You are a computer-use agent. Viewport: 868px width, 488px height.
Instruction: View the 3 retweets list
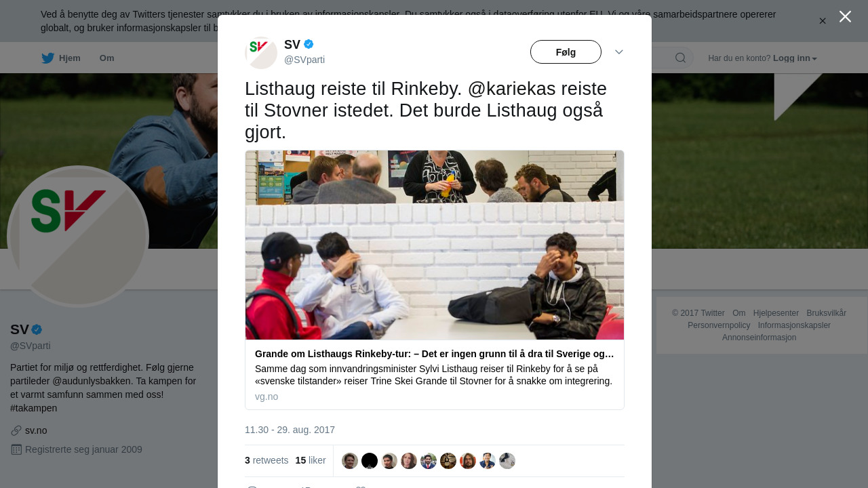coord(267,460)
